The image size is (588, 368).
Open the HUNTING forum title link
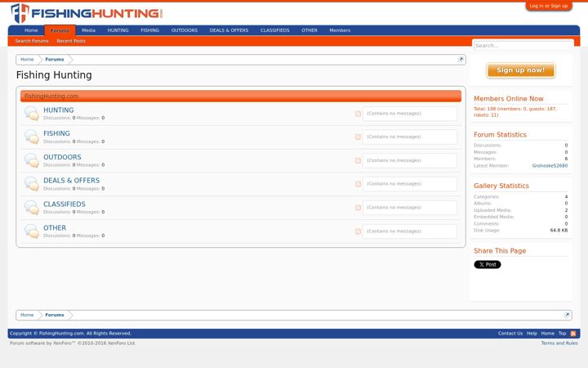click(59, 110)
